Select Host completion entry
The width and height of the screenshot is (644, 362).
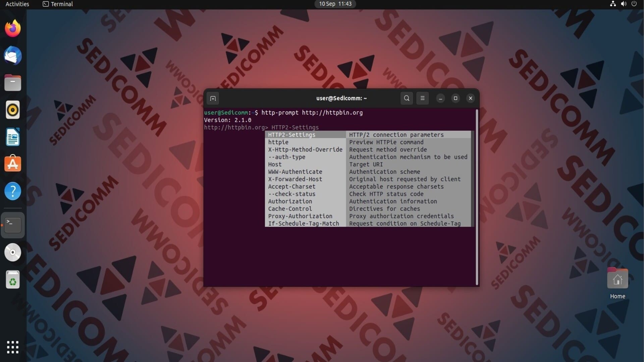(305, 164)
